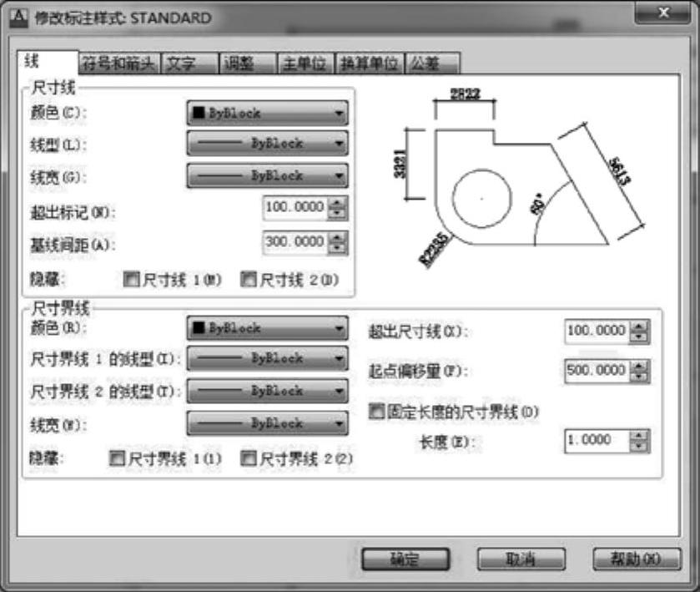Close the 修改标注样式 dialog

[x=663, y=12]
